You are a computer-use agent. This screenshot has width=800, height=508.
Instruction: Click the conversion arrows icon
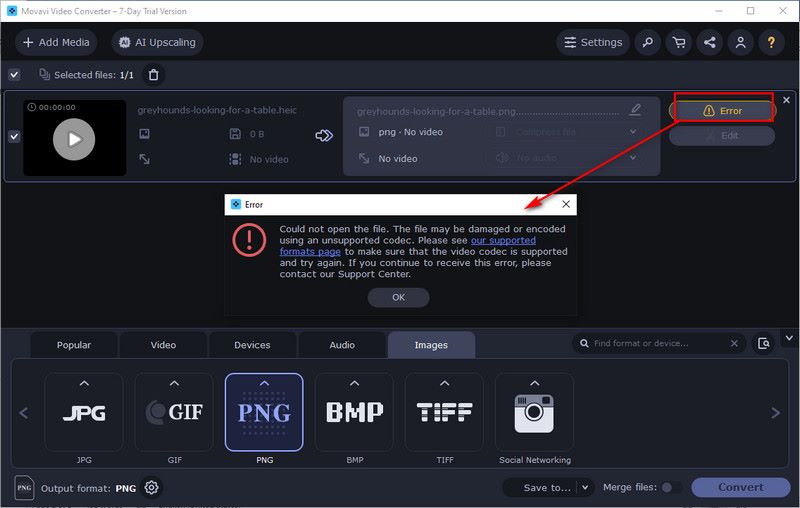coord(324,135)
